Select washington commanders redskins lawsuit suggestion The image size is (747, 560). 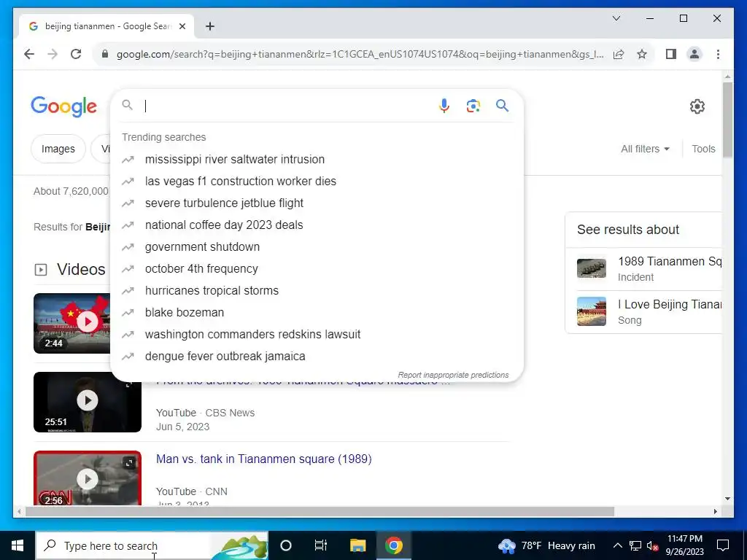coord(317,334)
